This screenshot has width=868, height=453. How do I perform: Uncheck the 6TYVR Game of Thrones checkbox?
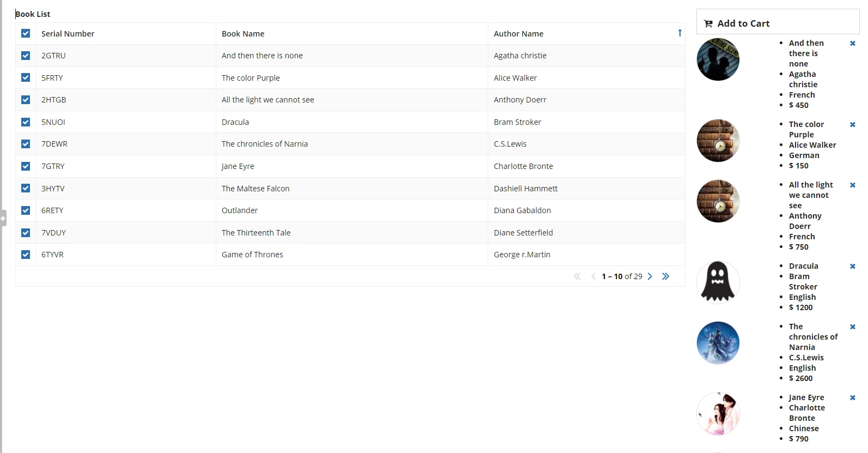pyautogui.click(x=26, y=255)
